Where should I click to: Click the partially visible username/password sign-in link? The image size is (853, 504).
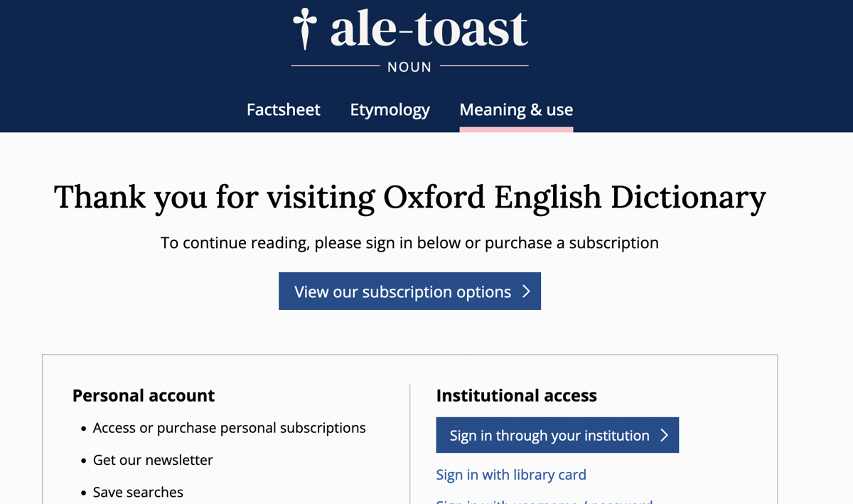544,500
